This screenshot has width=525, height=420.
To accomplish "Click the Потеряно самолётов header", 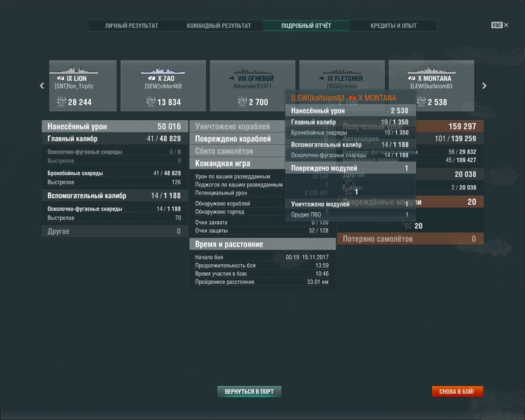I will pos(410,239).
